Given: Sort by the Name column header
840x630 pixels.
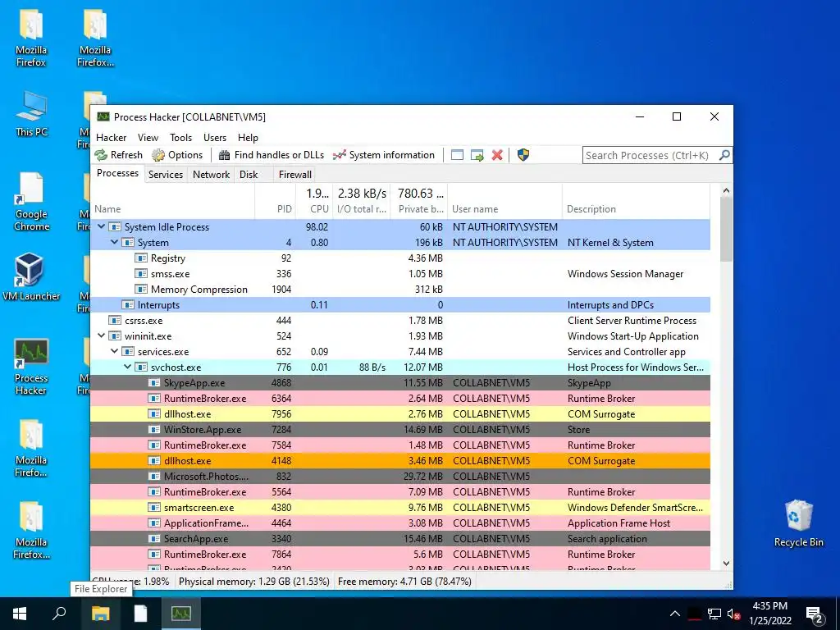Looking at the screenshot, I should pyautogui.click(x=172, y=202).
